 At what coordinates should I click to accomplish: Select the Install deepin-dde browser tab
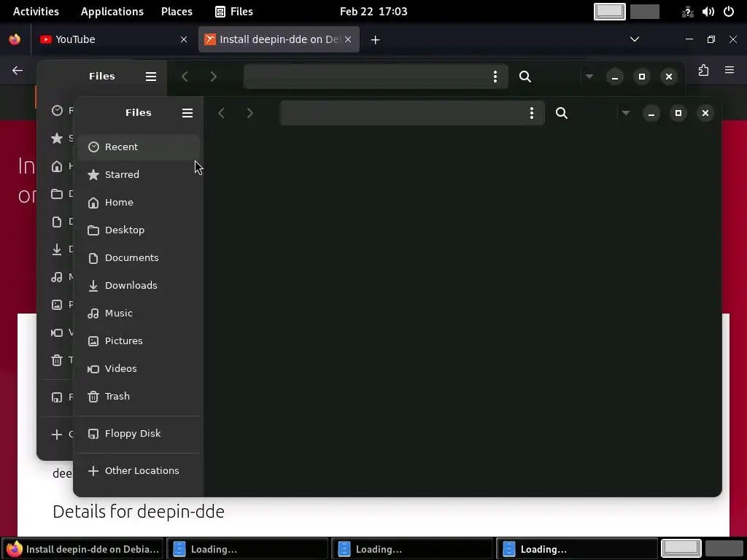pyautogui.click(x=279, y=39)
